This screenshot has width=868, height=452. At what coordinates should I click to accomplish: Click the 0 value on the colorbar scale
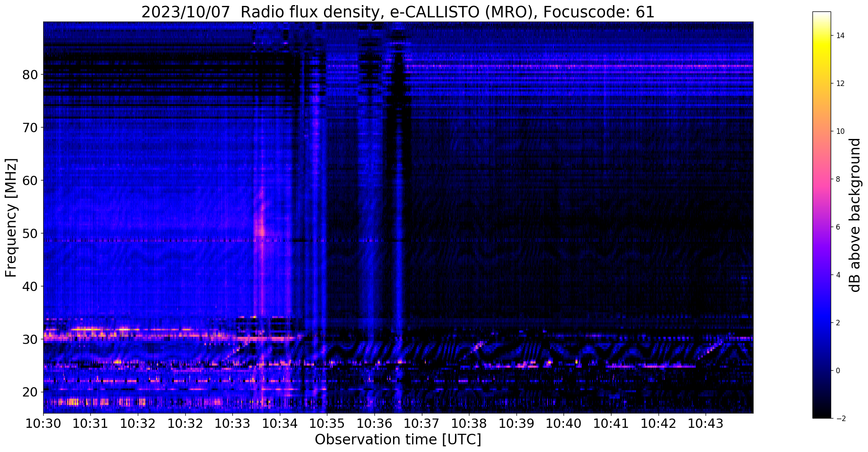click(x=838, y=371)
